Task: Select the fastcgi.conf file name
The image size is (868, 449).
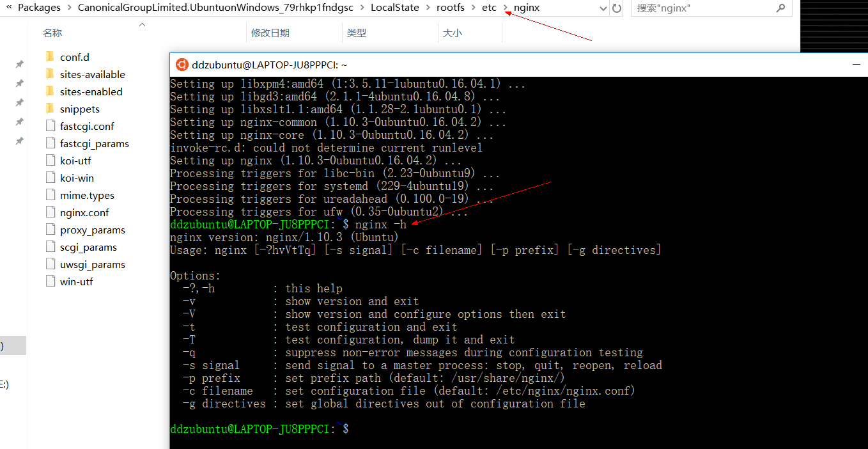Action: tap(87, 126)
